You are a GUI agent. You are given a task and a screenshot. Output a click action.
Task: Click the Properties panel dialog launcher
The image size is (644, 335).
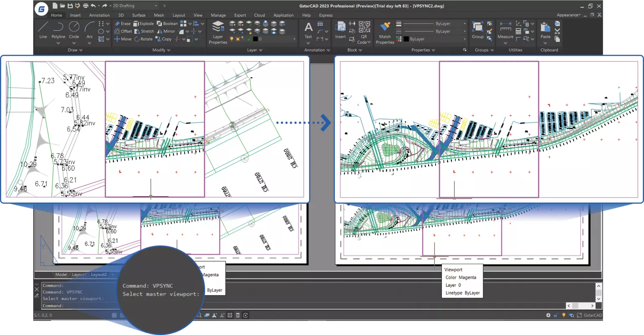point(465,50)
